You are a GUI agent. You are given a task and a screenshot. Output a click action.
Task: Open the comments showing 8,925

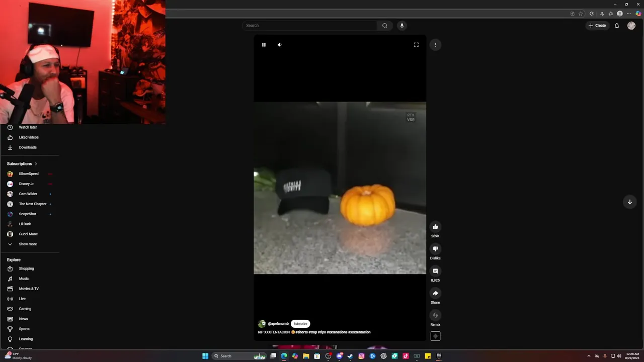pyautogui.click(x=435, y=271)
